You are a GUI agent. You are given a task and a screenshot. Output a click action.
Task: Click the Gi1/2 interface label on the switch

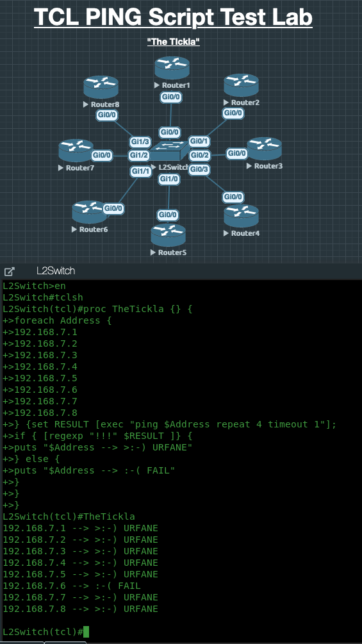[x=139, y=155]
